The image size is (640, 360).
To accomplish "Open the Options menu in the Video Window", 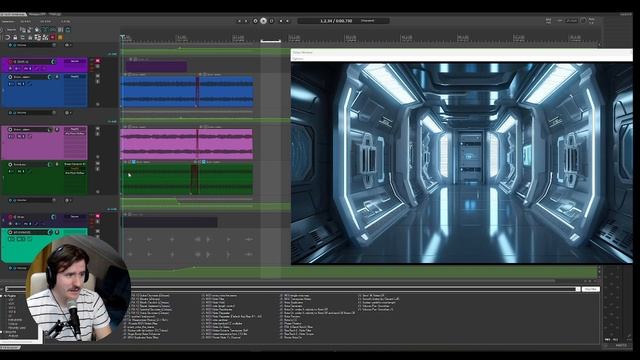I will [298, 59].
